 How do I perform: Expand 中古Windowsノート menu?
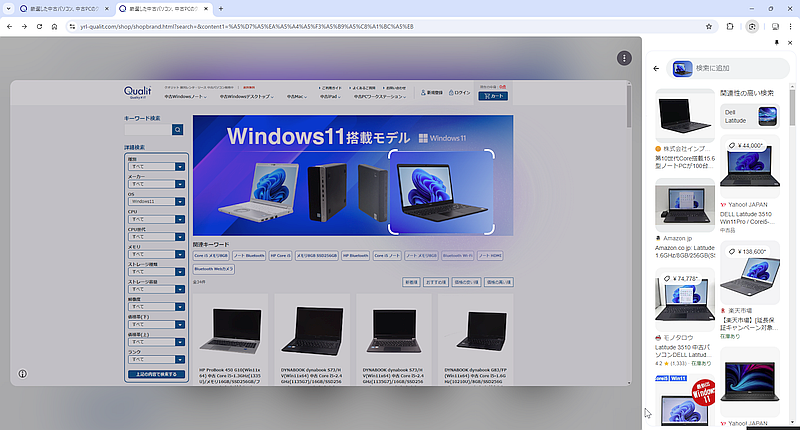pyautogui.click(x=186, y=96)
